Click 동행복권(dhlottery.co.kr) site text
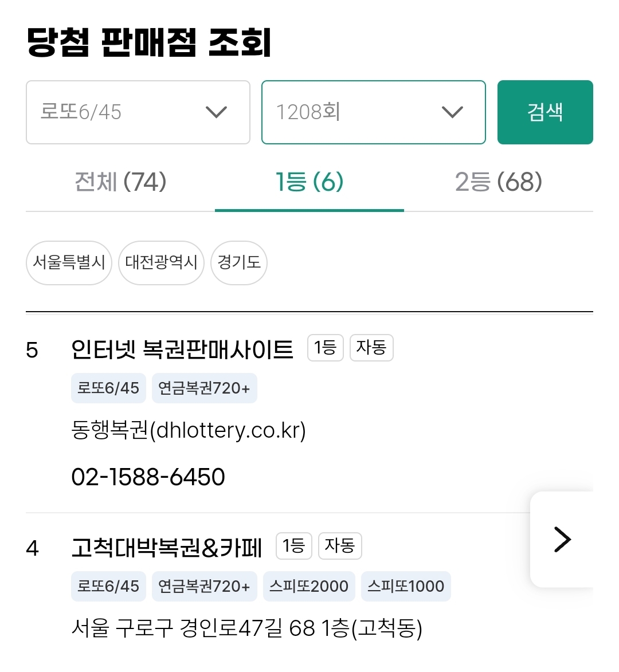 coord(189,430)
